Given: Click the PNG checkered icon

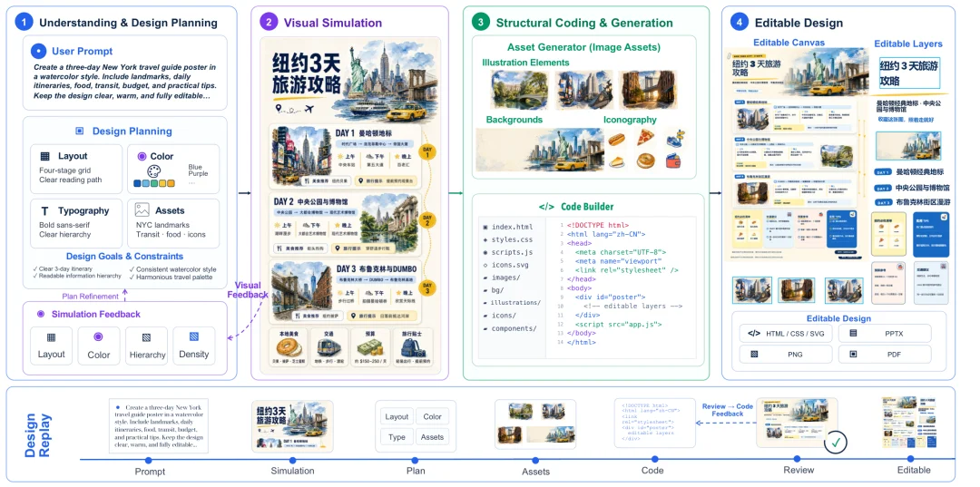Looking at the screenshot, I should 754,354.
